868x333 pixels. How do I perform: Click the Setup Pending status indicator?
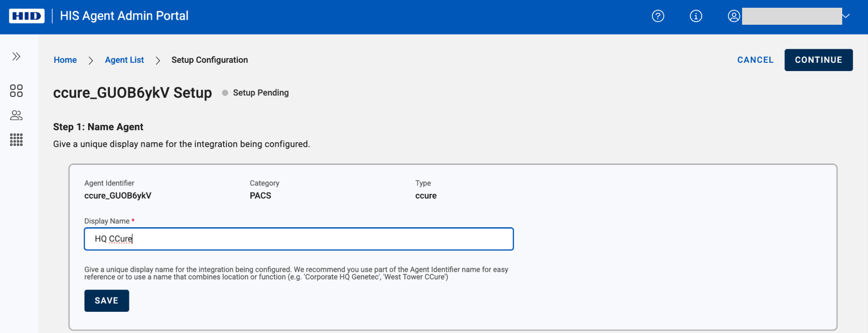(x=256, y=93)
